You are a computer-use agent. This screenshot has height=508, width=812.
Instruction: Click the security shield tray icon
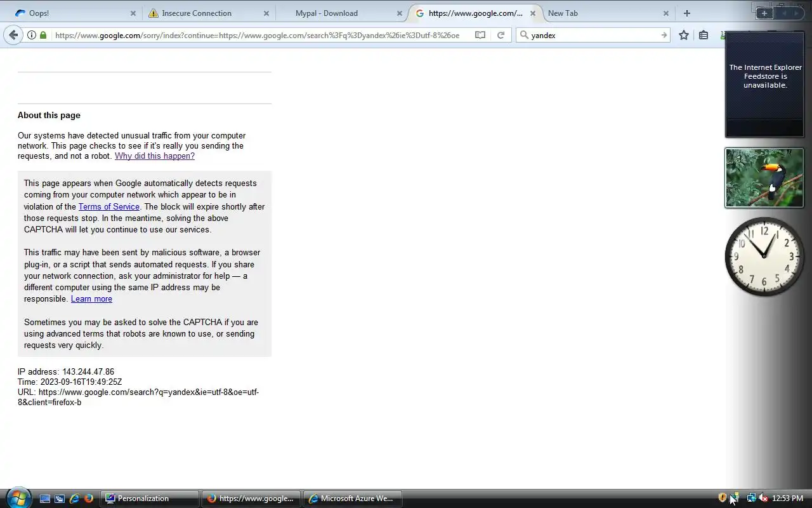[722, 498]
